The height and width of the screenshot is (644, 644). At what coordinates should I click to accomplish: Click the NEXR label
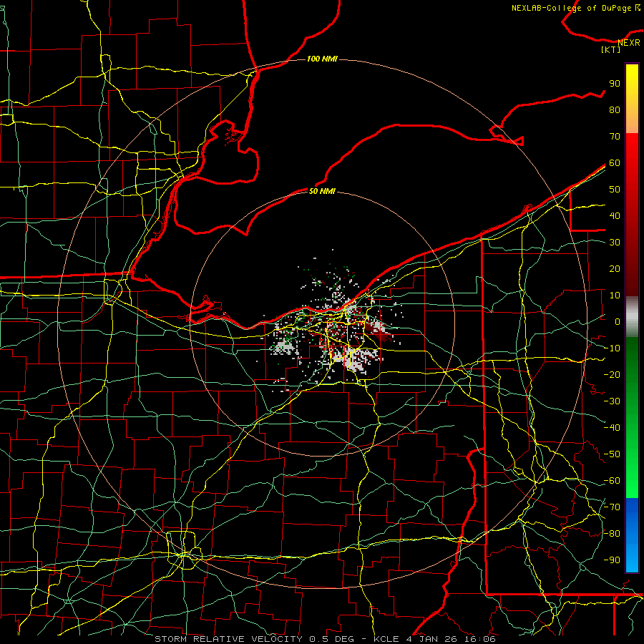click(628, 43)
